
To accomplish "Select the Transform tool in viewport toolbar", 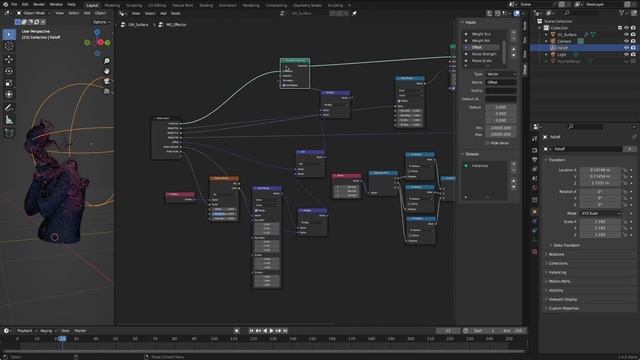I will pyautogui.click(x=9, y=95).
